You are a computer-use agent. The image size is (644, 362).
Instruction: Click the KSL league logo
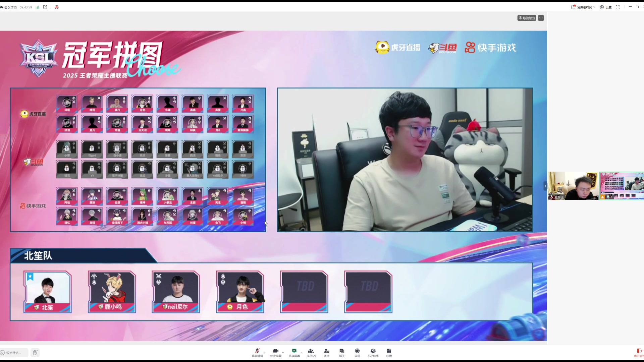tap(39, 59)
